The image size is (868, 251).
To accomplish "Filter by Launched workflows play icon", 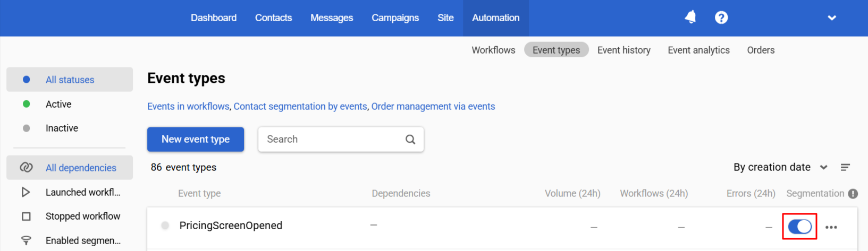I will point(26,192).
